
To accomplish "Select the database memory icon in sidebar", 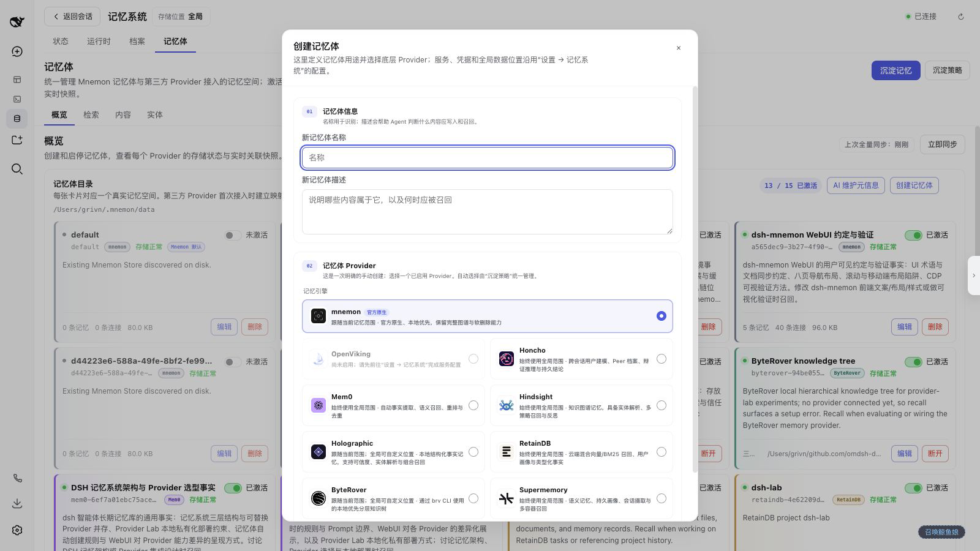I will click(17, 119).
